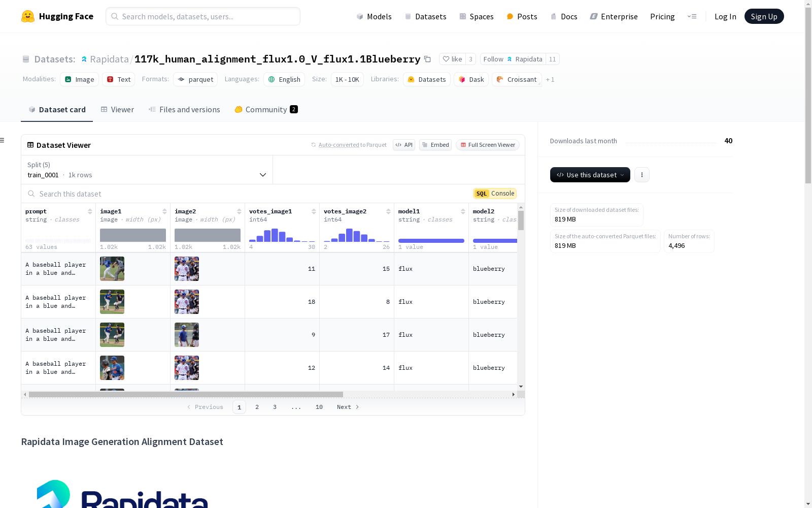The width and height of the screenshot is (812, 508).
Task: Open the extra navigation menu icon
Action: 692,16
